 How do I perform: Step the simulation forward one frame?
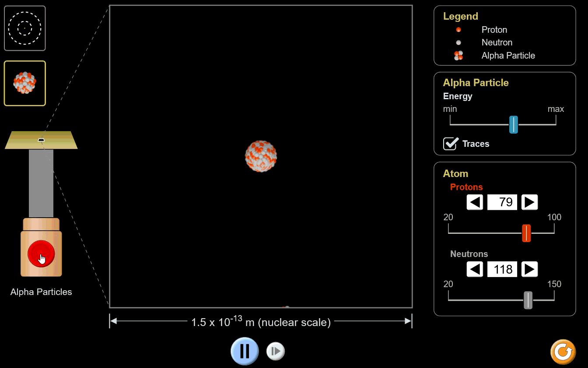276,351
